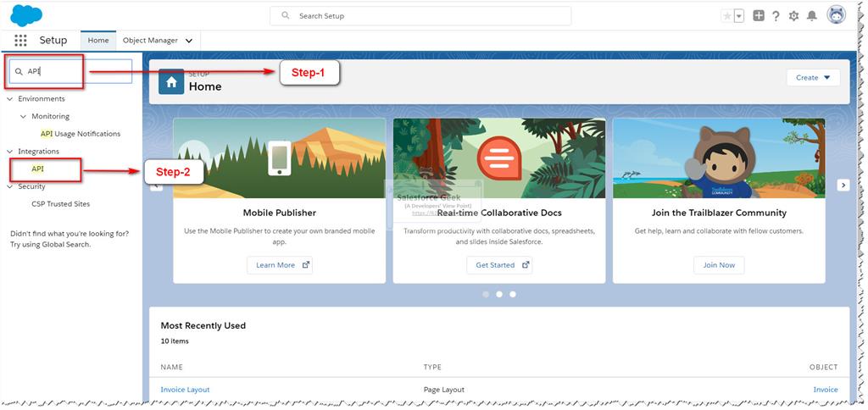
Task: Open the Create dropdown button
Action: point(813,77)
